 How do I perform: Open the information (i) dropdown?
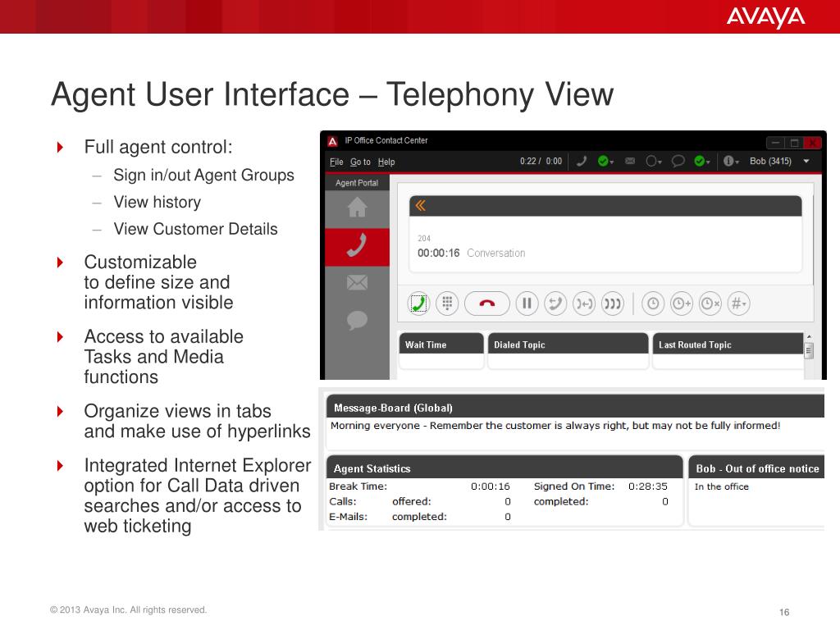coord(731,161)
